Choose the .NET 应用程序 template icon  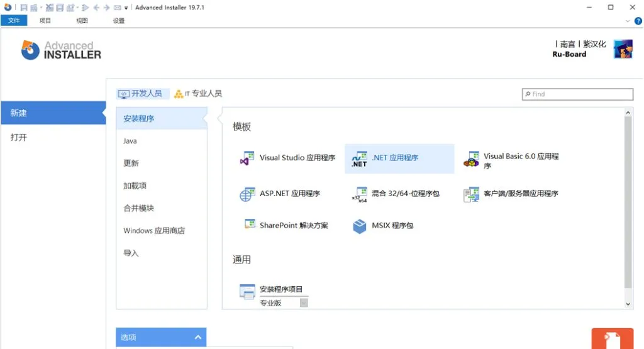point(359,158)
